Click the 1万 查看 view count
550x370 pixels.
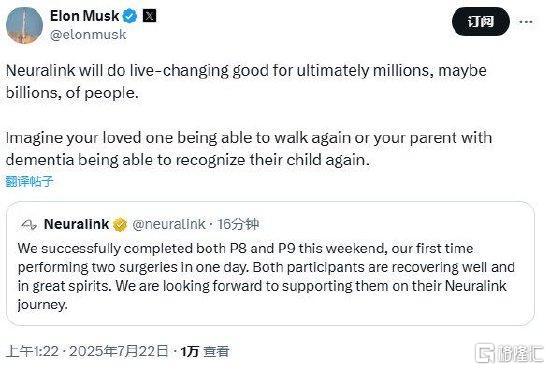tap(205, 351)
